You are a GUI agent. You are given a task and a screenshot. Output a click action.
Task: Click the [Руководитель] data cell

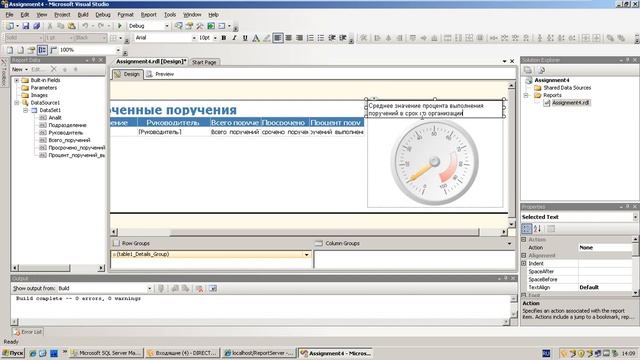[x=173, y=132]
